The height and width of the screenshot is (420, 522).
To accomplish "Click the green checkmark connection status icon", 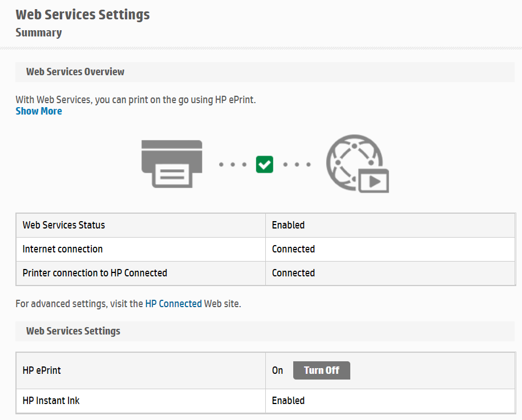I will tap(265, 164).
